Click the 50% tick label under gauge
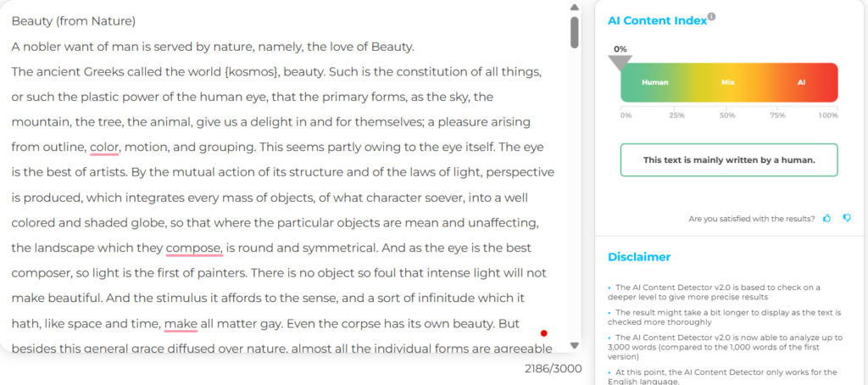 727,116
